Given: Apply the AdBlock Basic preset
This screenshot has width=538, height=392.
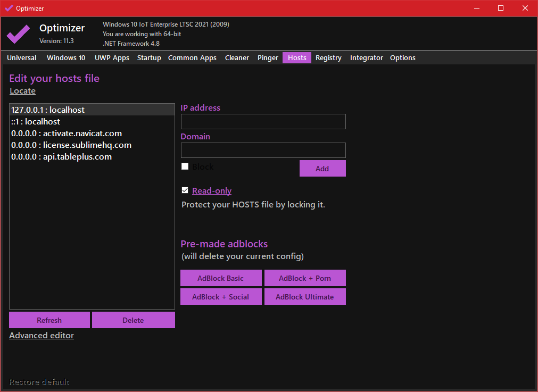Looking at the screenshot, I should [x=221, y=278].
